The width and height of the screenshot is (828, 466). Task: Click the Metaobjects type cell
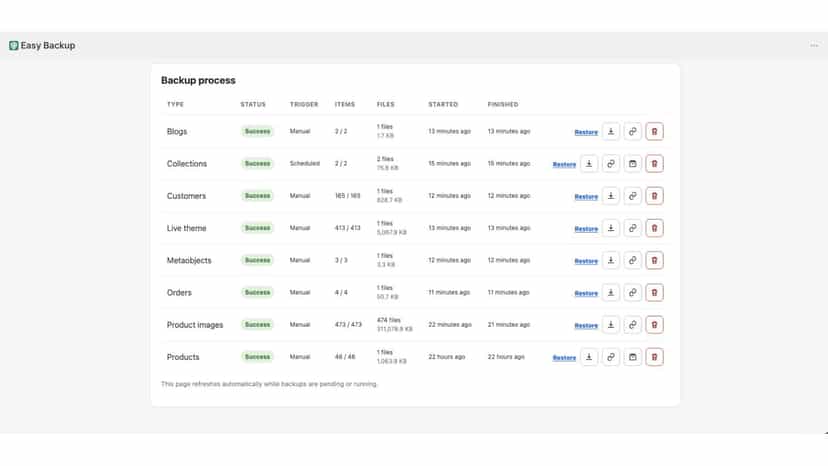click(189, 260)
